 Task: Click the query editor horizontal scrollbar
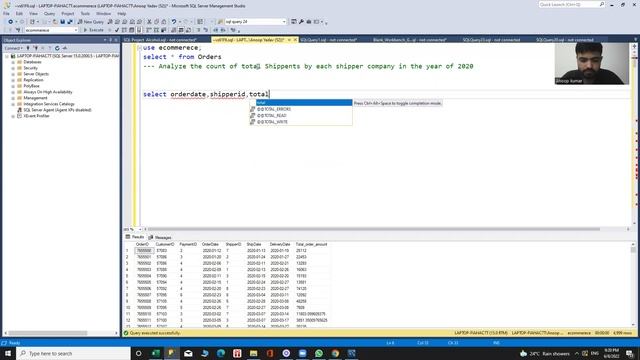(373, 229)
